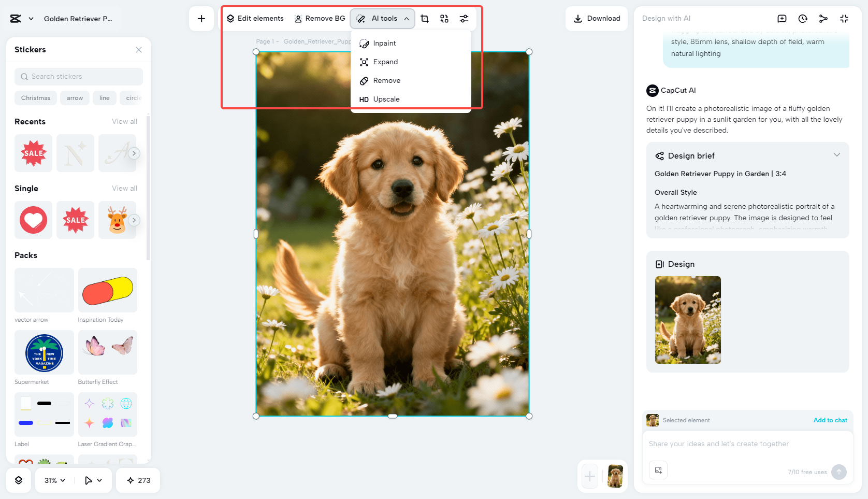This screenshot has height=499, width=868.
Task: Open the CapCut workspace dropdown
Action: tap(21, 18)
